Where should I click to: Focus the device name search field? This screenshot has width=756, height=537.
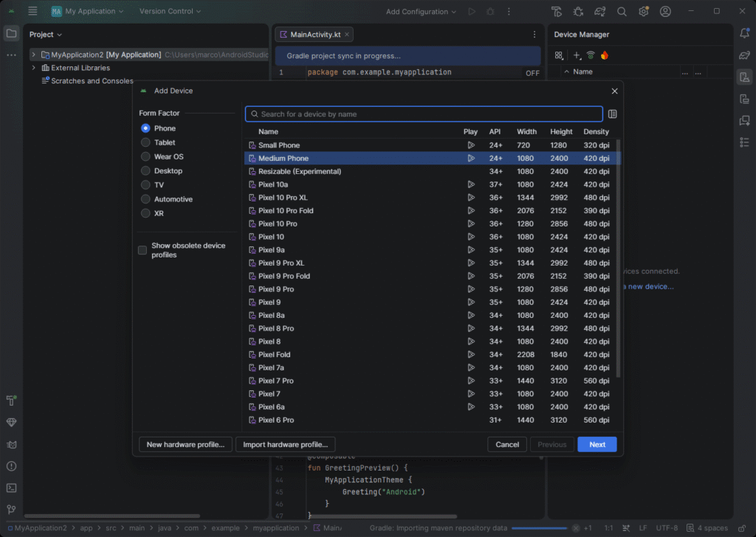pyautogui.click(x=424, y=114)
